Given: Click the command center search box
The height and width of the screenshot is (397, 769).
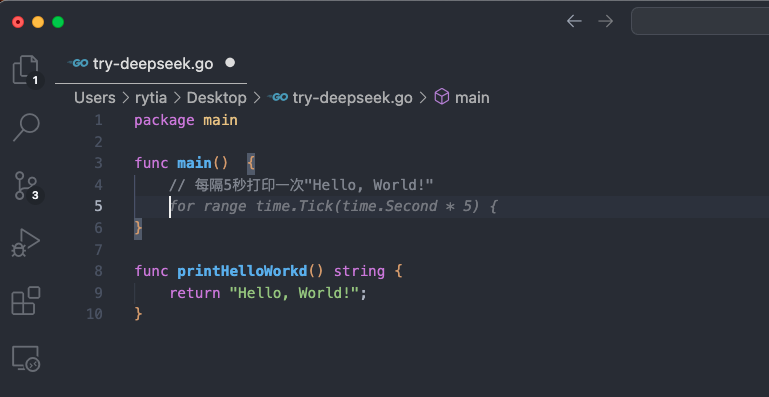Looking at the screenshot, I should click(700, 21).
